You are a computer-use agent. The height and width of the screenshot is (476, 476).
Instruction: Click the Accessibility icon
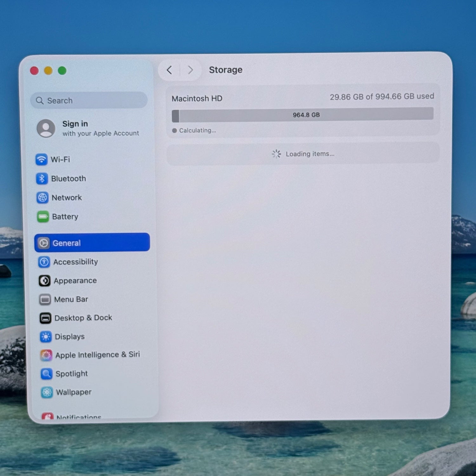pyautogui.click(x=44, y=262)
